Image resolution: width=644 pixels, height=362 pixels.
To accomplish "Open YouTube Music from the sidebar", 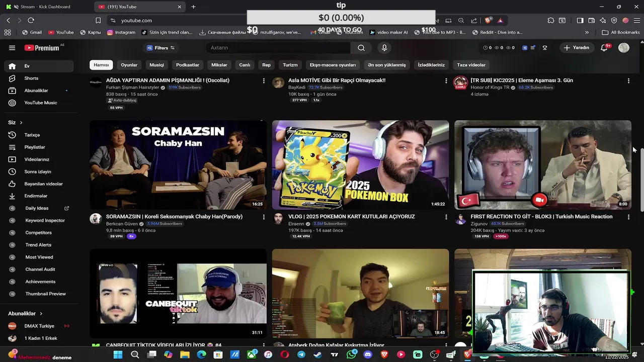I will [39, 103].
